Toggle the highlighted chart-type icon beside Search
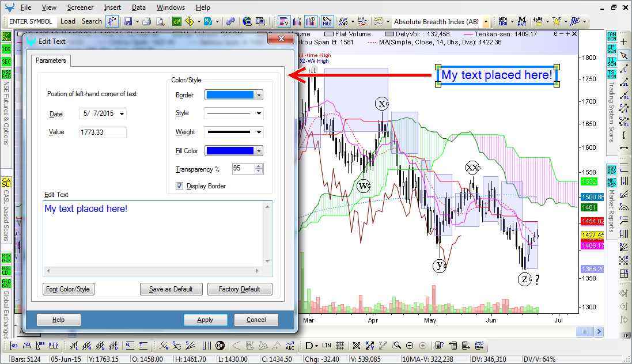This screenshot has width=632, height=364. pyautogui.click(x=112, y=21)
